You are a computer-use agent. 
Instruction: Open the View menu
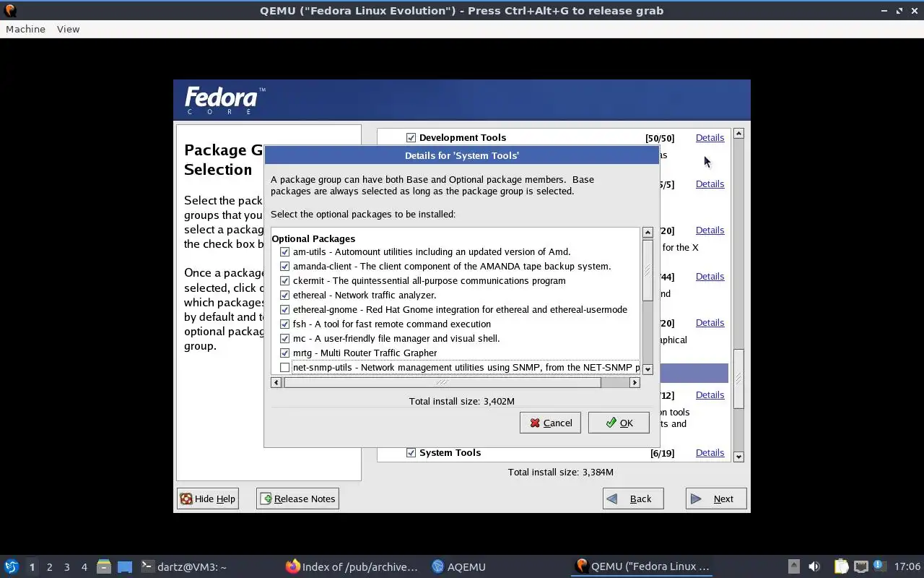pos(68,29)
